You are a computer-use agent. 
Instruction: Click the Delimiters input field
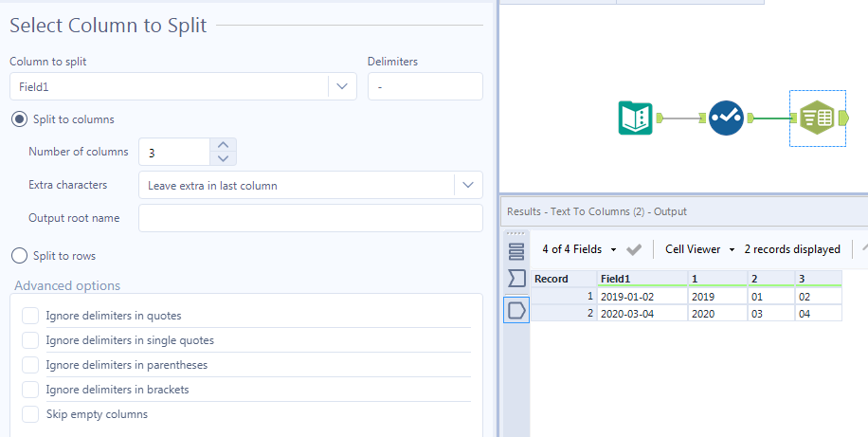coord(425,86)
